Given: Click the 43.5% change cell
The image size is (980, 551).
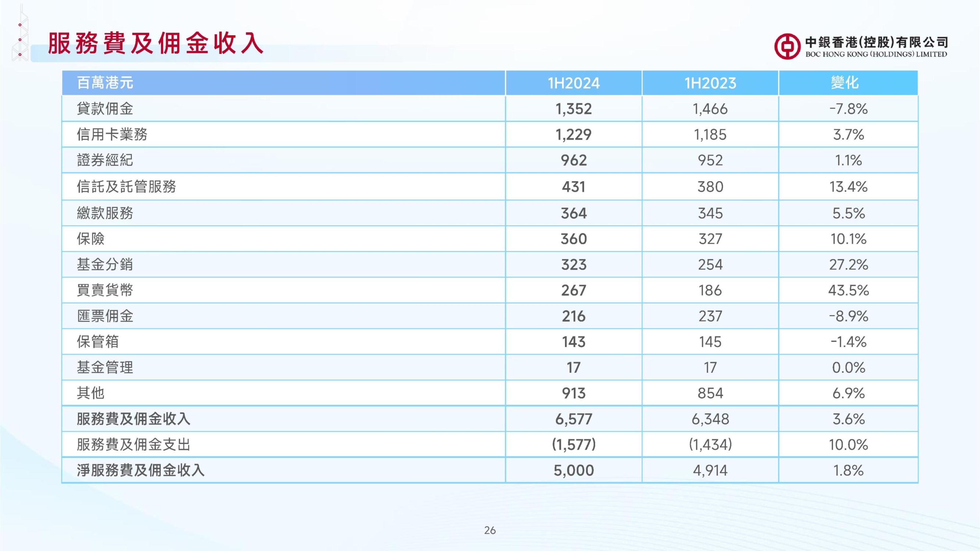Looking at the screenshot, I should [x=848, y=290].
